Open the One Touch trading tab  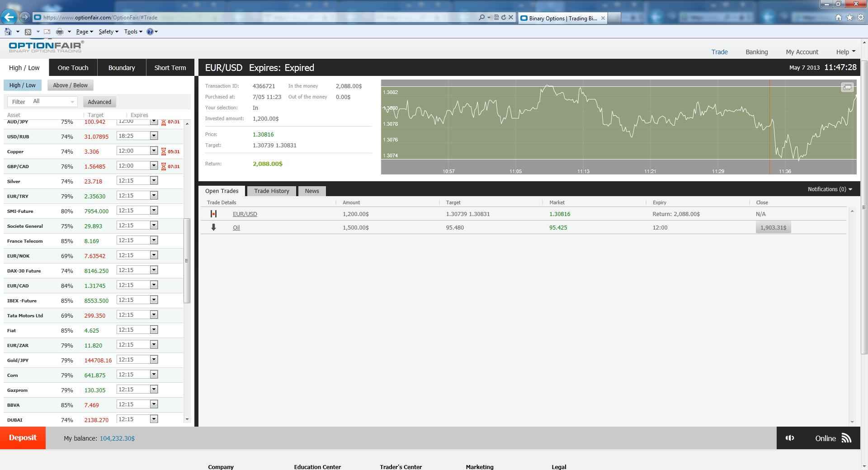point(72,67)
